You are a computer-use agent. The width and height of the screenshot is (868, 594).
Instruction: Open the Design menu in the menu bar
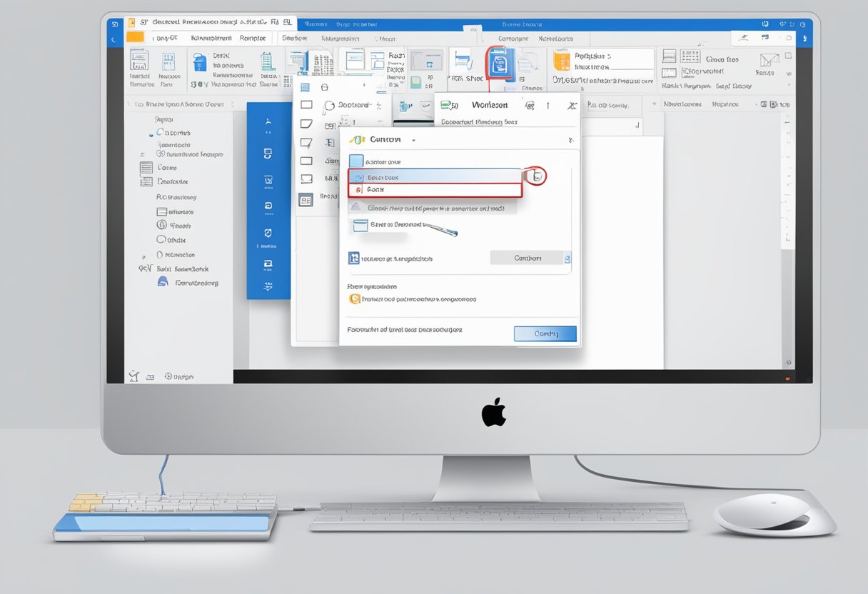coord(294,38)
